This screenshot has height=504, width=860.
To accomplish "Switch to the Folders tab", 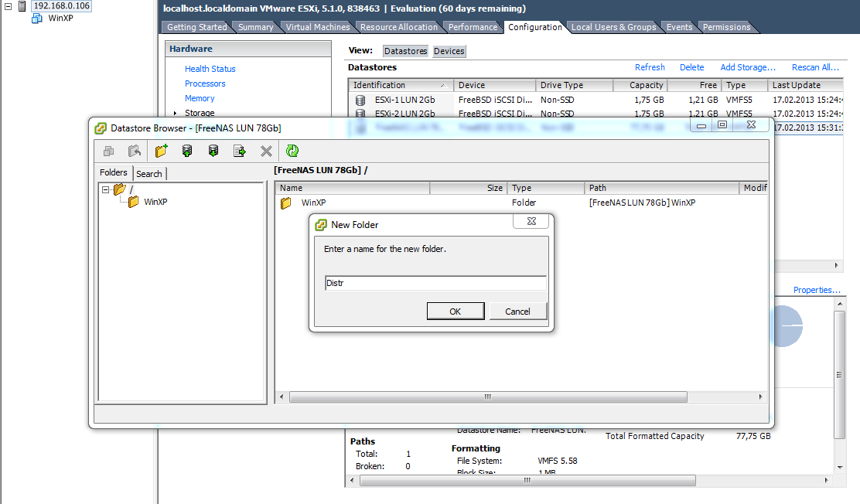I will coord(114,172).
